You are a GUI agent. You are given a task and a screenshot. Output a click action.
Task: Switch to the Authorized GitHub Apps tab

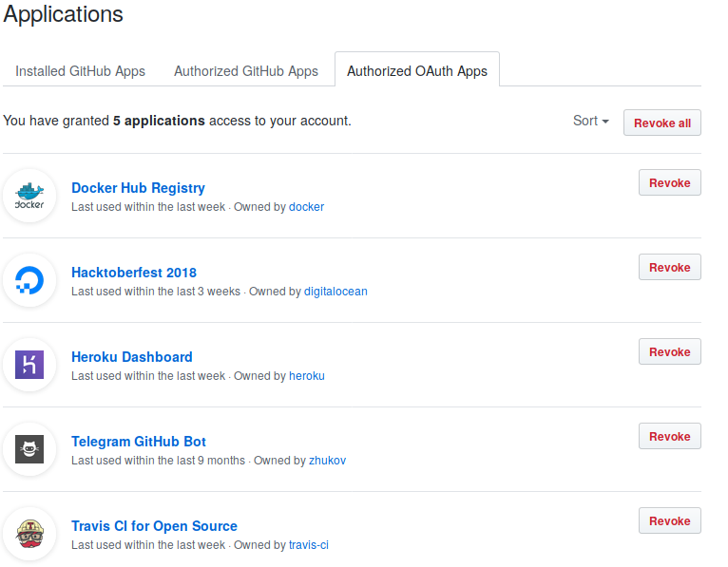click(x=246, y=71)
